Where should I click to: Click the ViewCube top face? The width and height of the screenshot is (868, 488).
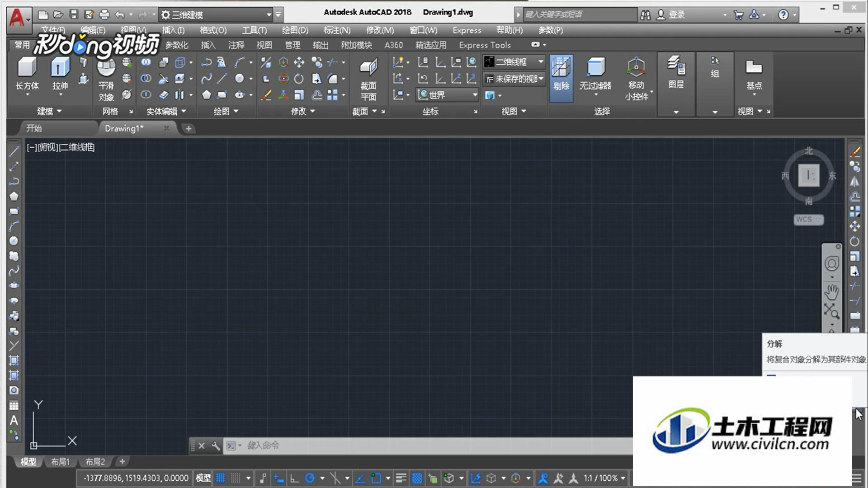[x=809, y=175]
